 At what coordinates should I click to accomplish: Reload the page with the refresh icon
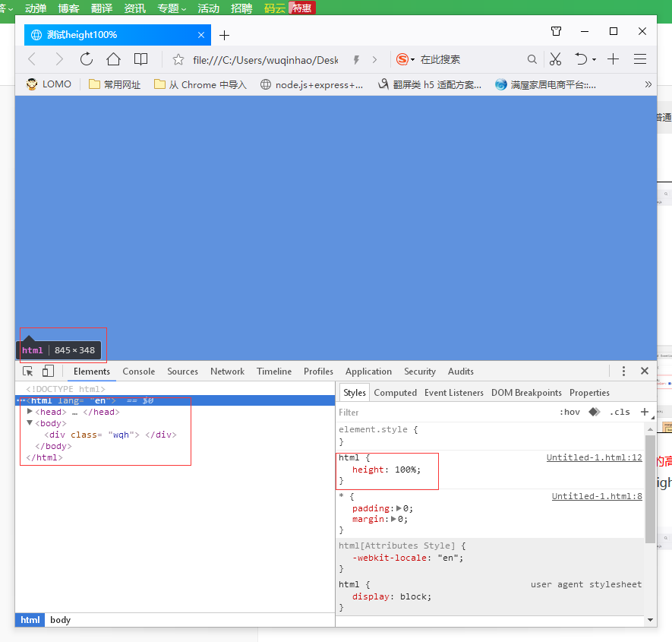pyautogui.click(x=87, y=59)
